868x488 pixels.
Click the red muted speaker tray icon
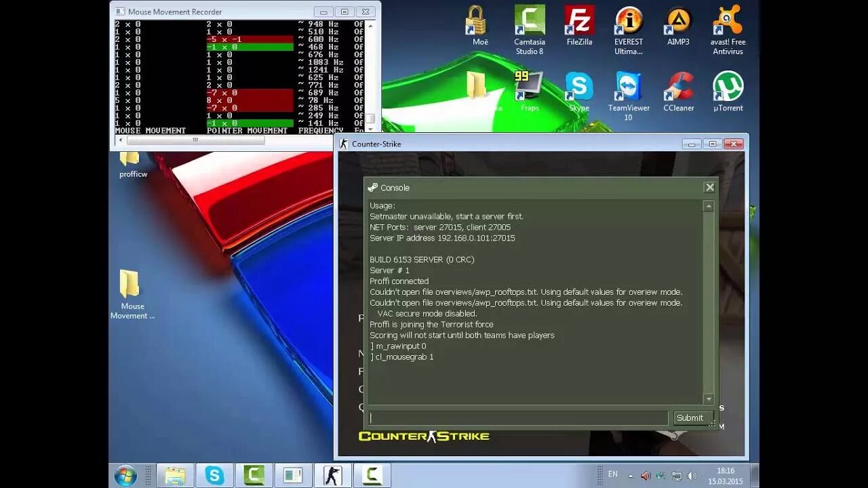646,476
